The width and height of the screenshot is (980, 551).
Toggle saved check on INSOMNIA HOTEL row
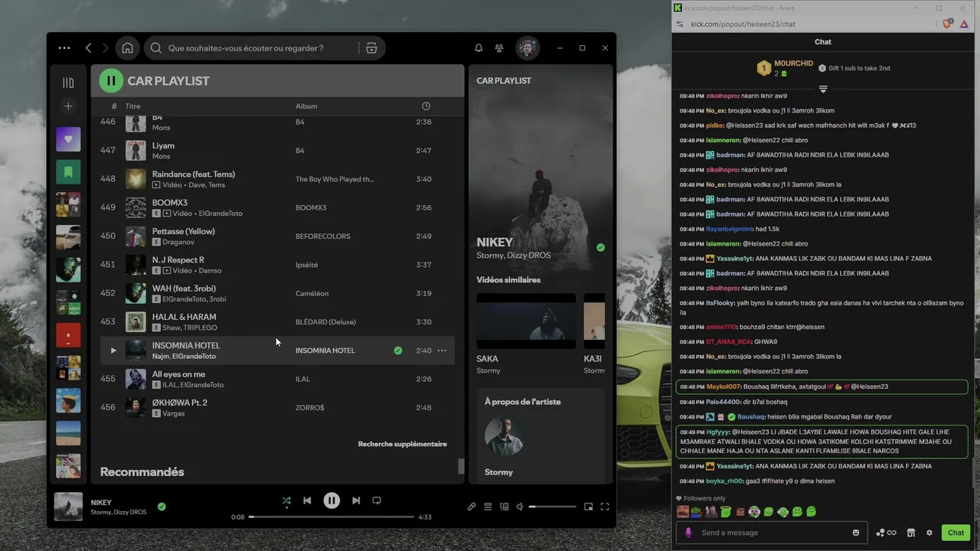(398, 350)
